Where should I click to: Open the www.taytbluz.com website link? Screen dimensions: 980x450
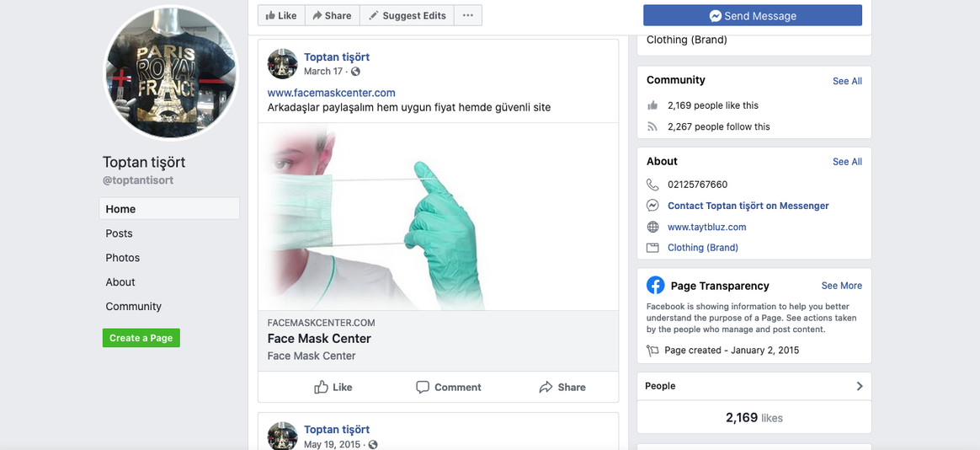[x=707, y=228]
